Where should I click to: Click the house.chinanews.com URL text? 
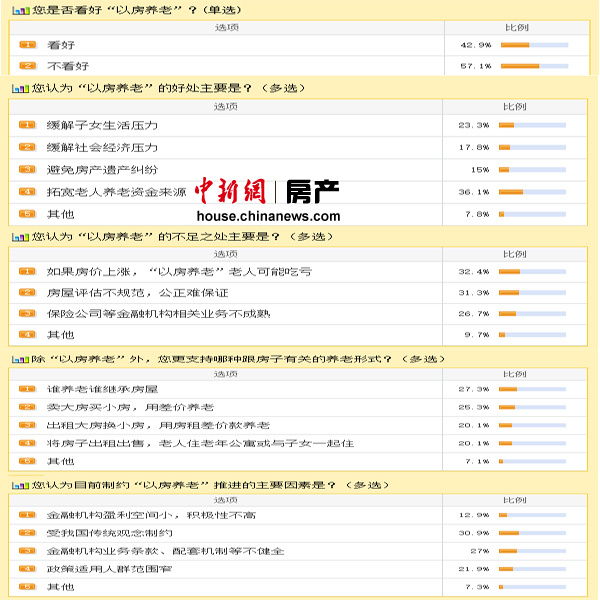[x=268, y=216]
